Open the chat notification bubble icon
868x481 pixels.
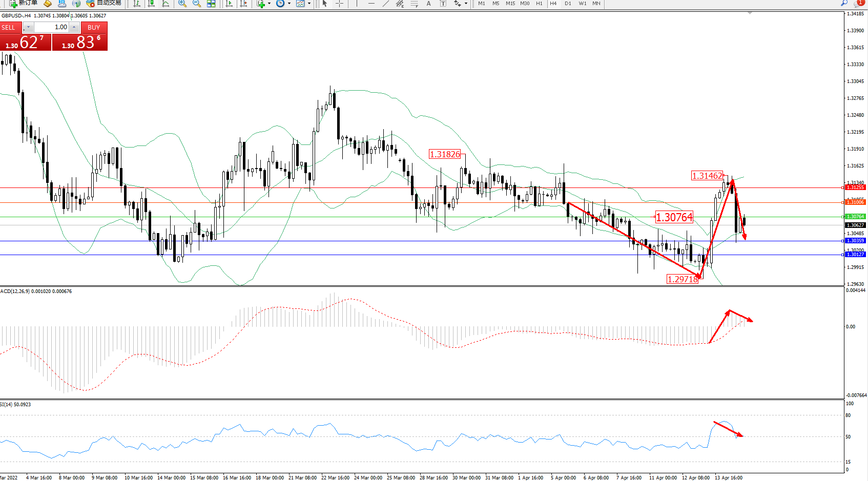pyautogui.click(x=860, y=3)
